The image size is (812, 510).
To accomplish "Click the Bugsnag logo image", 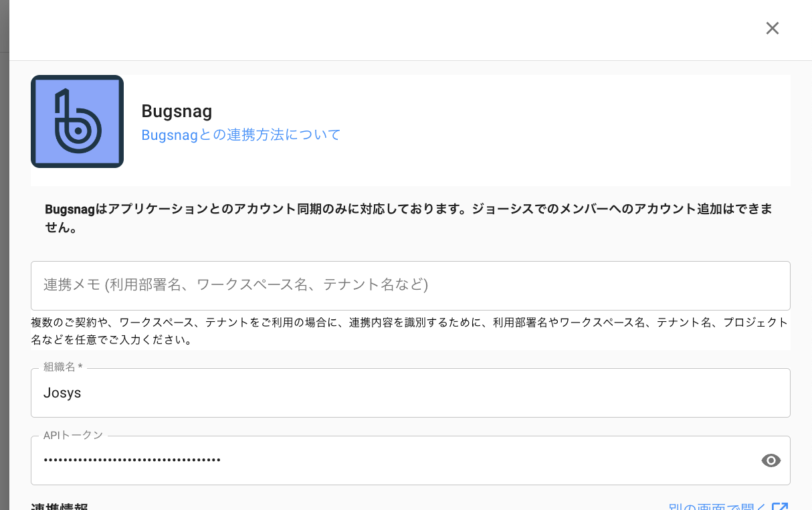I will click(77, 121).
